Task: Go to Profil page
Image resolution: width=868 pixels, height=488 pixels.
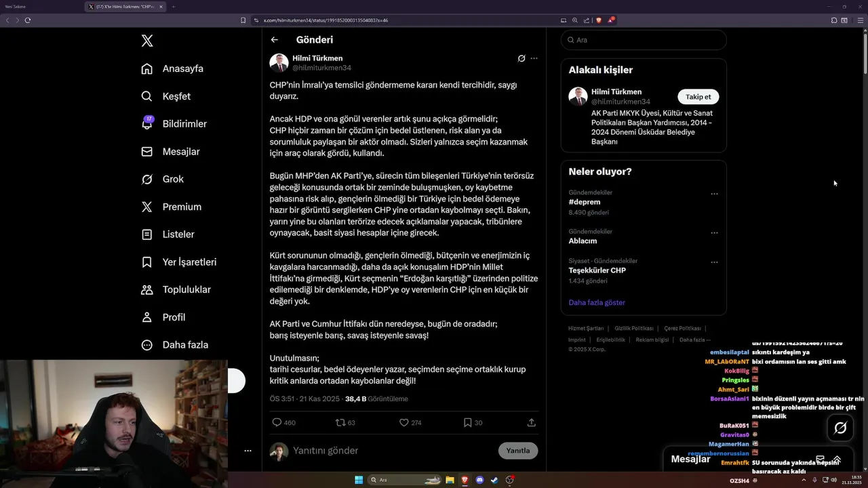Action: [163, 317]
